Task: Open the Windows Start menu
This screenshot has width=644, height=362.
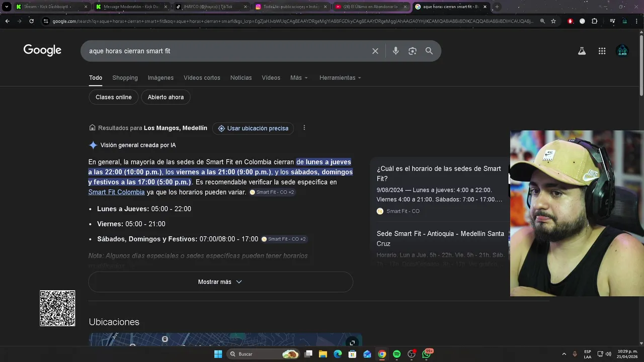Action: pos(218,354)
